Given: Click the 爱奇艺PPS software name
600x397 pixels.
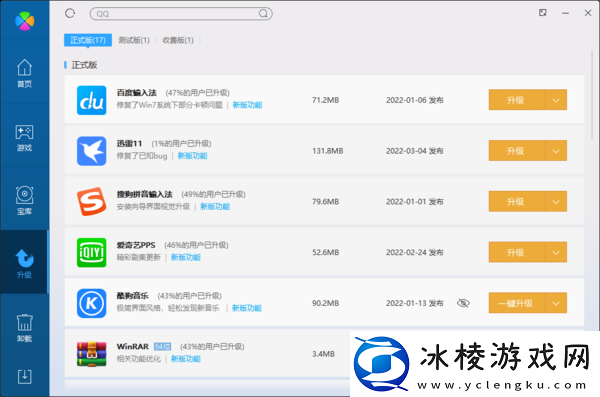Looking at the screenshot, I should (x=136, y=245).
